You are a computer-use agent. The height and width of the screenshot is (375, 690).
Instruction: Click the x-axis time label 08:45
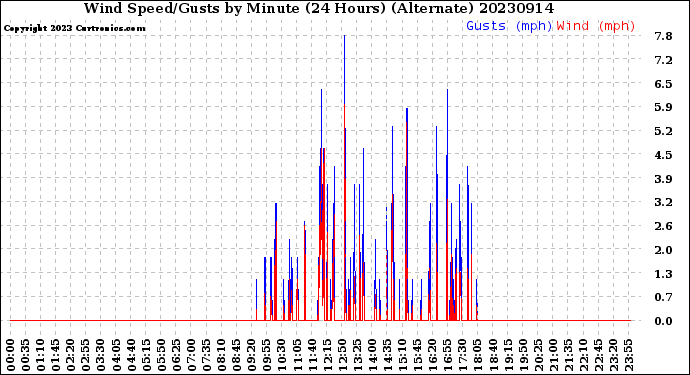tap(236, 355)
